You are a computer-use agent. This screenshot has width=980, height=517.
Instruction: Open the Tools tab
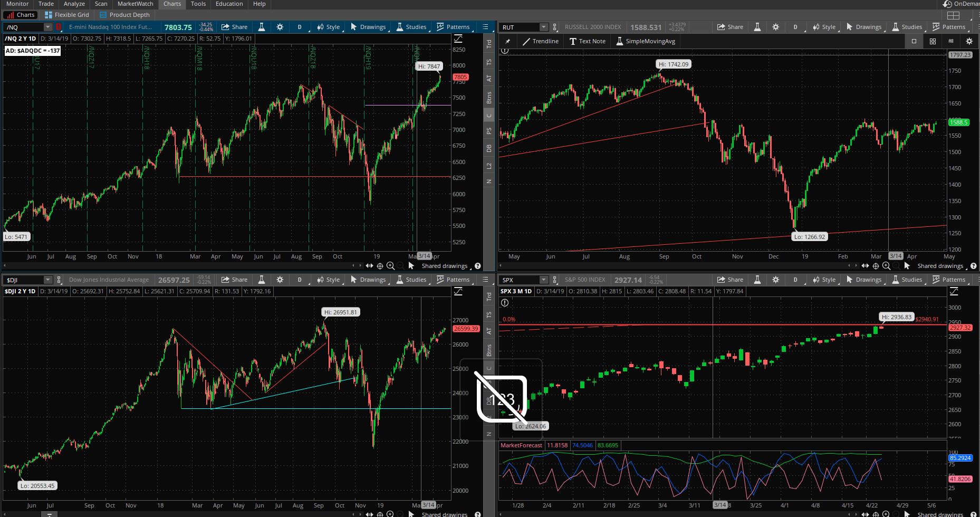[x=198, y=4]
